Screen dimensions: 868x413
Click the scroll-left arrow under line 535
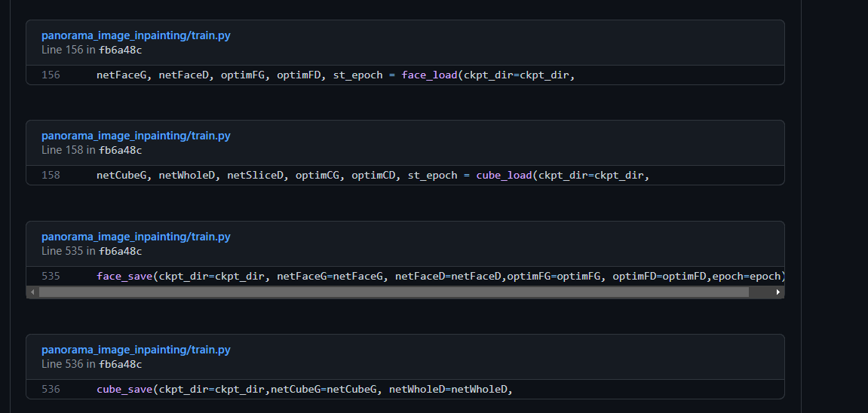click(x=32, y=292)
